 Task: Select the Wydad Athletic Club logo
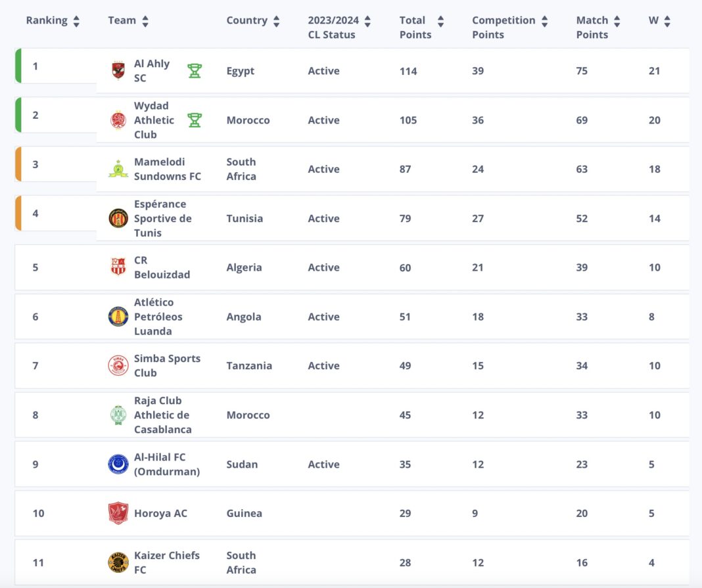click(118, 120)
